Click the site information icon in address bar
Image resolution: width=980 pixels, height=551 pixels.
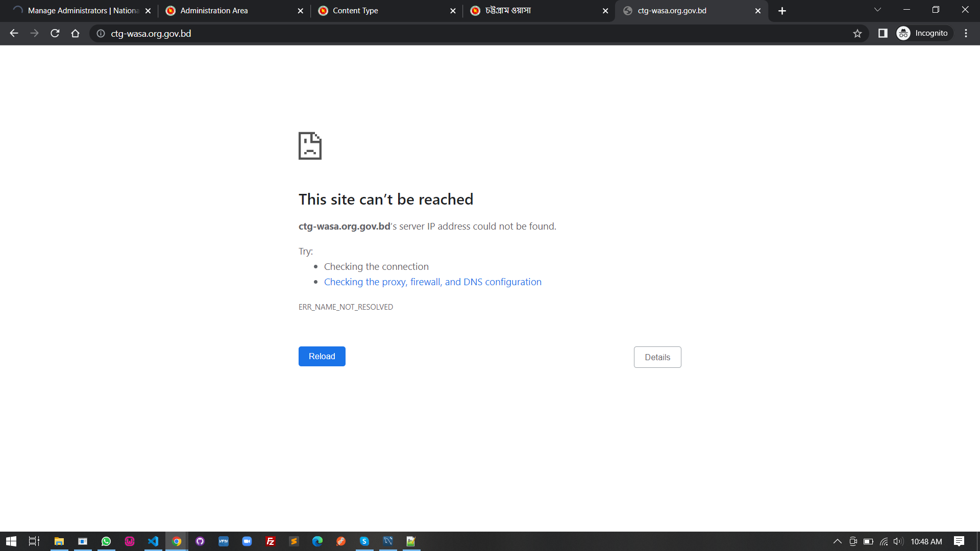[x=101, y=33]
